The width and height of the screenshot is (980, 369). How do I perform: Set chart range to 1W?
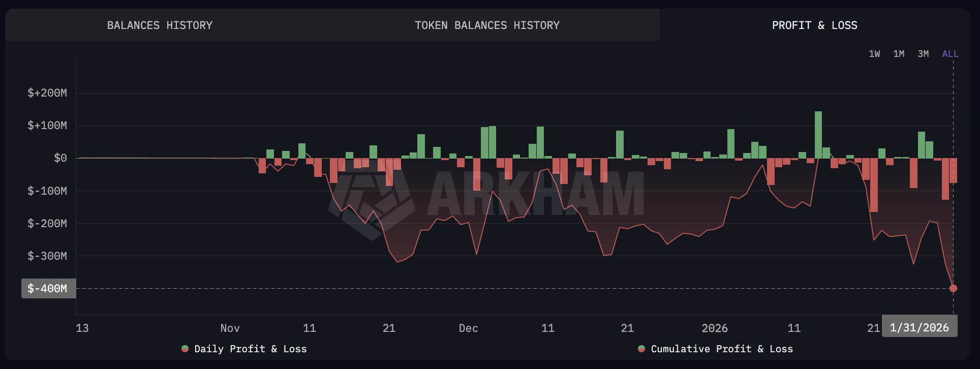pyautogui.click(x=874, y=54)
